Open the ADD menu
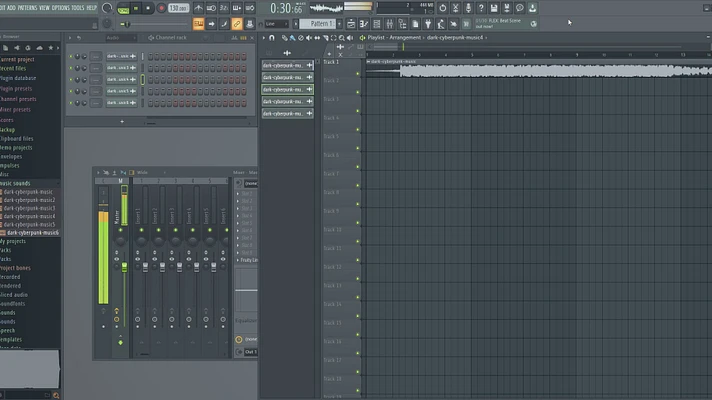Image resolution: width=712 pixels, height=400 pixels. (11, 8)
